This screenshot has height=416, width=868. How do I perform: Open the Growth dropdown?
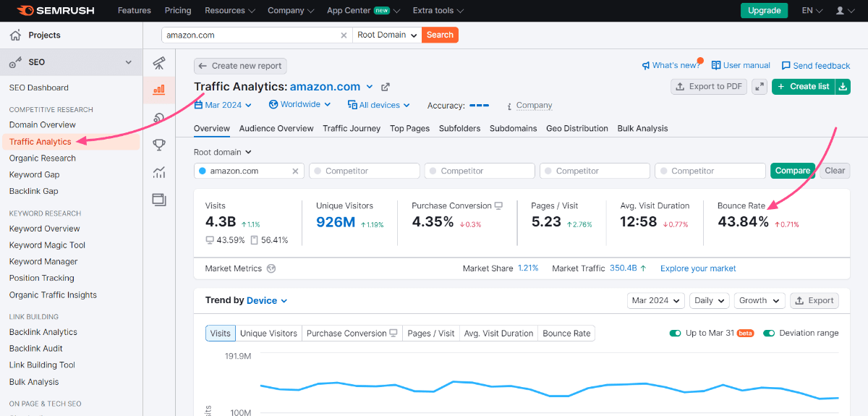coord(759,300)
